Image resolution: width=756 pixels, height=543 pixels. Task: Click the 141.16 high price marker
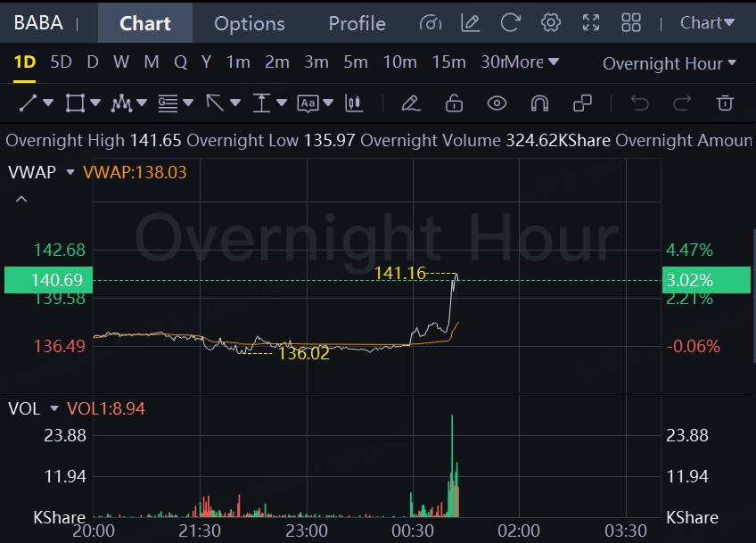click(400, 273)
